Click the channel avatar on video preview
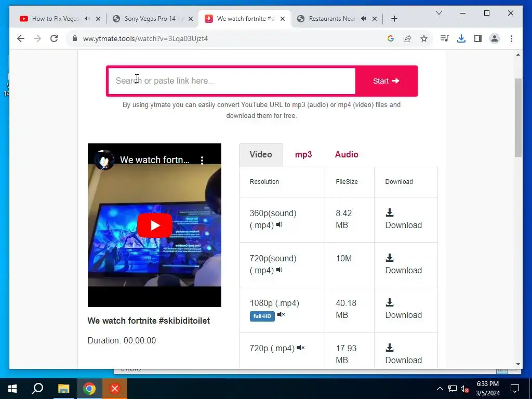 tap(104, 160)
